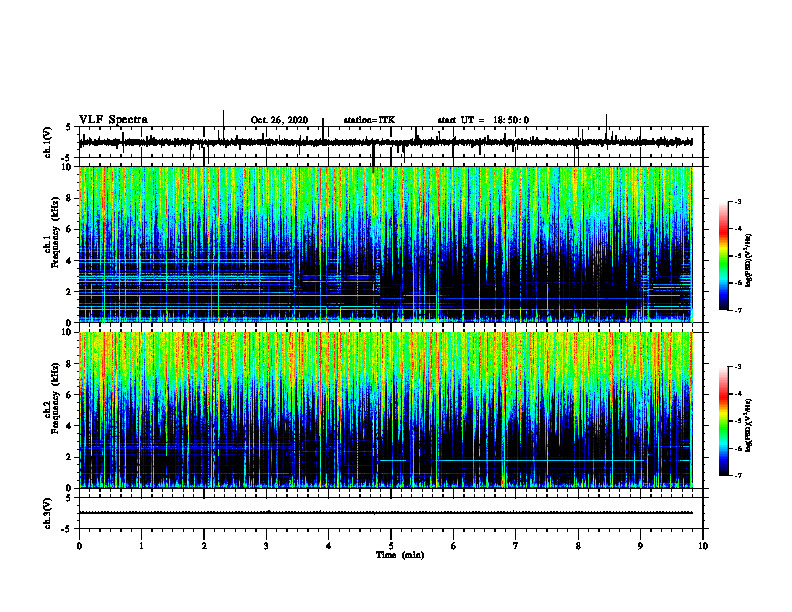The width and height of the screenshot is (792, 612).
Task: Click the "-5" volt tick on ch.1(V) axis
Action: [67, 158]
